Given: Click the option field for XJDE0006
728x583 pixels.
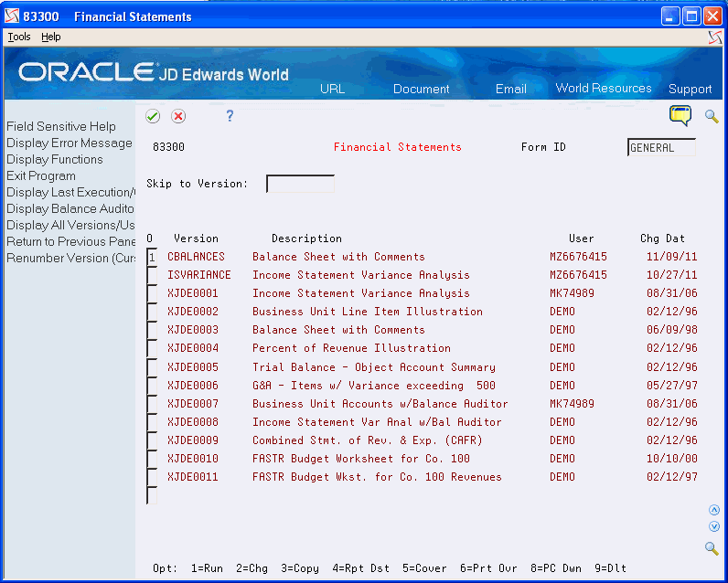Looking at the screenshot, I should coord(152,386).
